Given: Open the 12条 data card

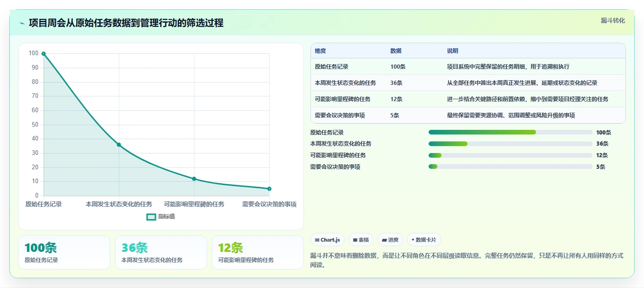Looking at the screenshot, I should pos(258,252).
